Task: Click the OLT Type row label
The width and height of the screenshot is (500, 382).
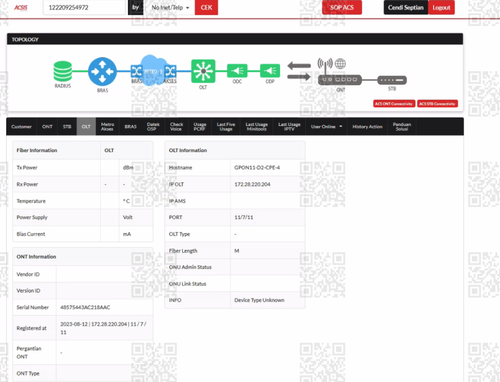Action: (x=179, y=234)
